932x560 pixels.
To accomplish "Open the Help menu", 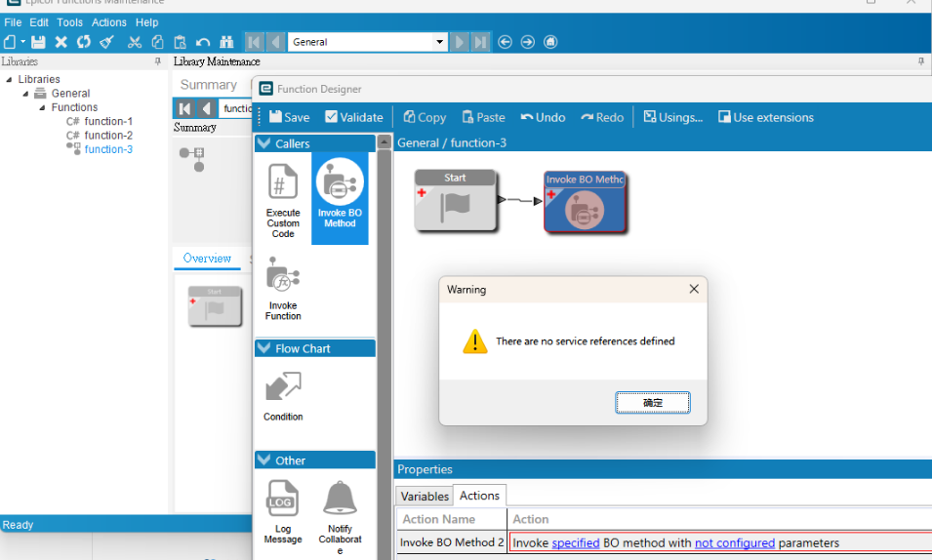I will pos(146,22).
